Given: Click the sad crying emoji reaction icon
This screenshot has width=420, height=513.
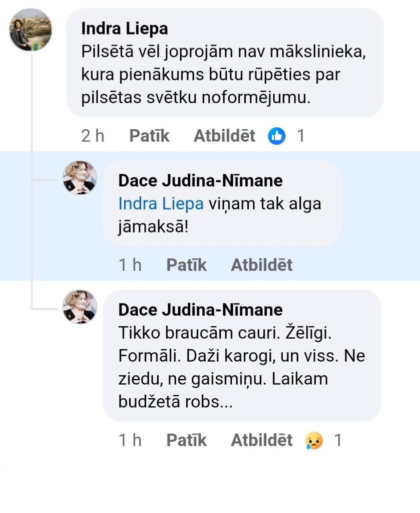Looking at the screenshot, I should pos(314,440).
